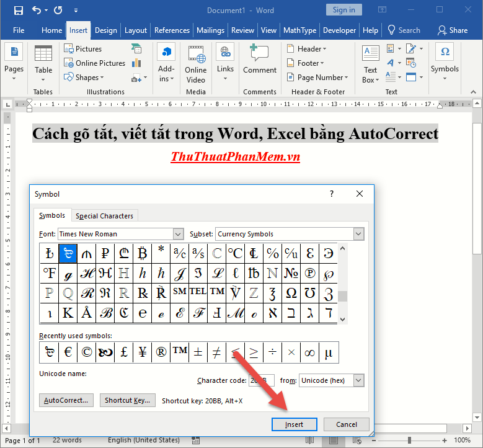483x448 pixels.
Task: Click the Chart icon
Action: (x=136, y=63)
